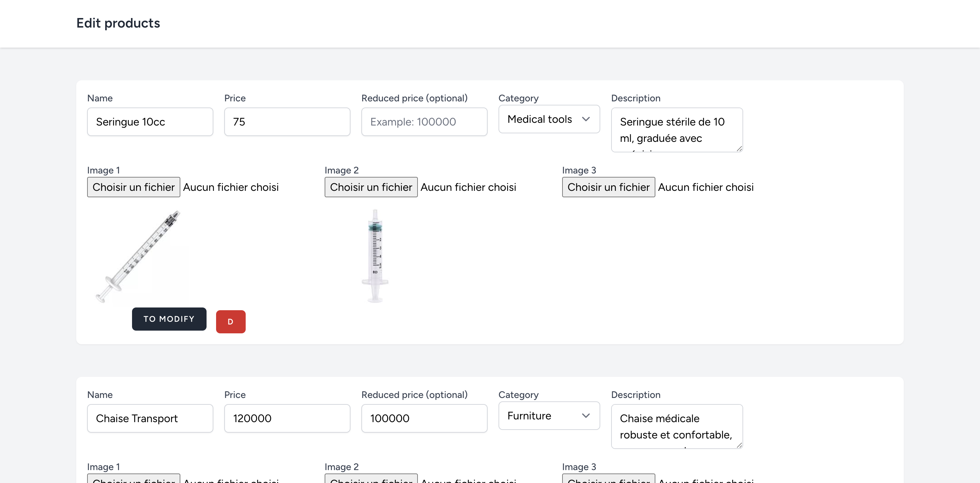
Task: Click the Chaise Transport name field
Action: 150,418
